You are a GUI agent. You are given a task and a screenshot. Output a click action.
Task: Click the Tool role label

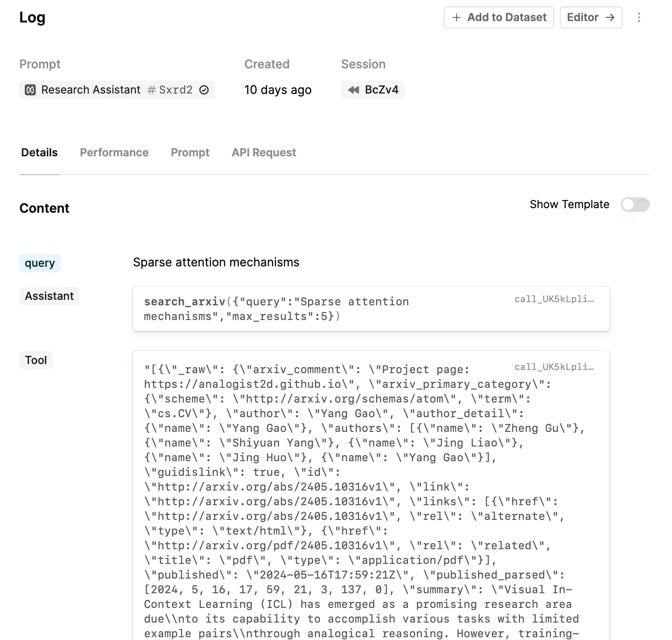pyautogui.click(x=36, y=360)
